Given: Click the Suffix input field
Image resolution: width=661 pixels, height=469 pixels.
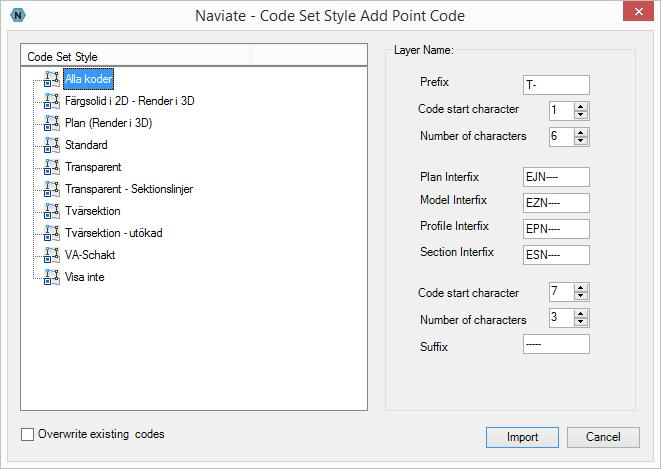Looking at the screenshot, I should [x=556, y=344].
